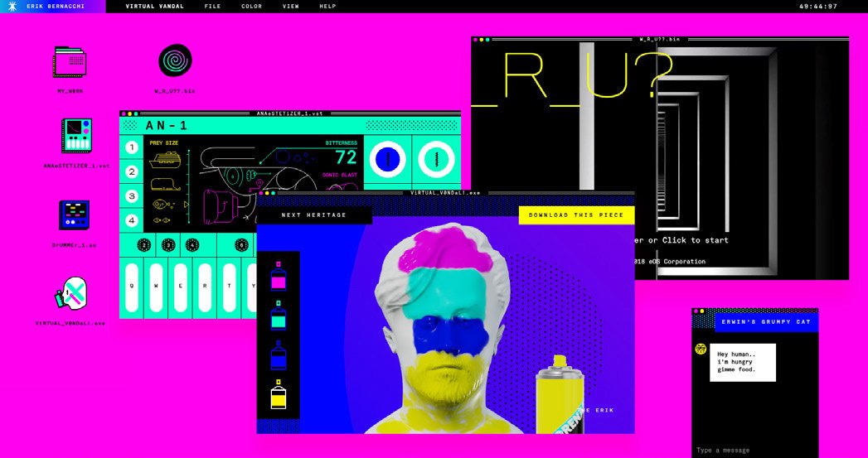Image resolution: width=868 pixels, height=458 pixels.
Task: Launch the VIRTUAL_V0NDaL!.exe desktop icon
Action: [71, 294]
